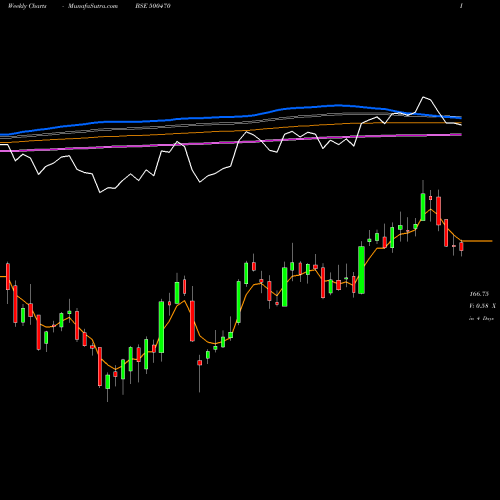
Task: Click the 'in 4 Days' text
Action: coord(481,319)
